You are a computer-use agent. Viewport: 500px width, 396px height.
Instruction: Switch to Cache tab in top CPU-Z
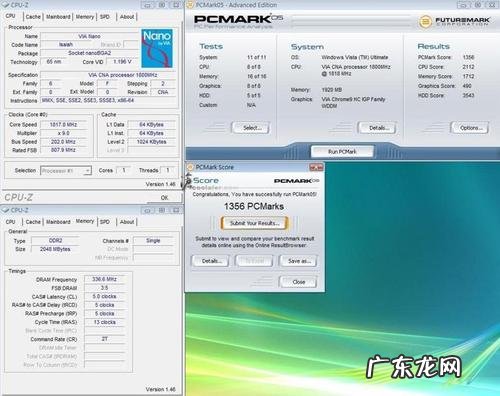[33, 17]
